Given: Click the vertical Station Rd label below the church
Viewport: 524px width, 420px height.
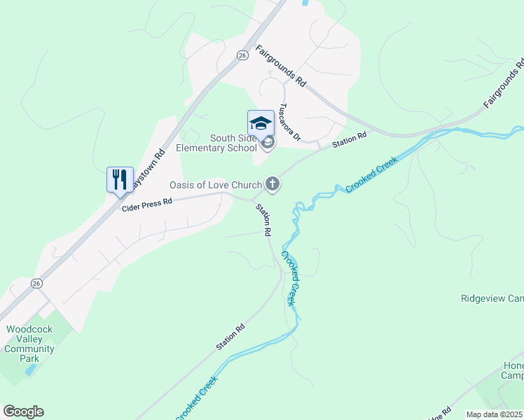Looking at the screenshot, I should tap(263, 220).
